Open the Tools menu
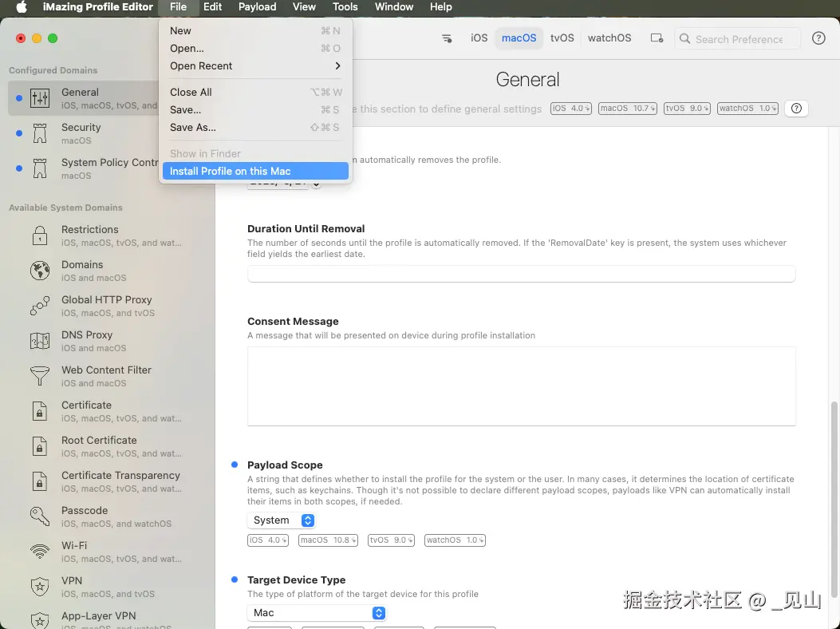This screenshot has width=840, height=629. tap(345, 7)
